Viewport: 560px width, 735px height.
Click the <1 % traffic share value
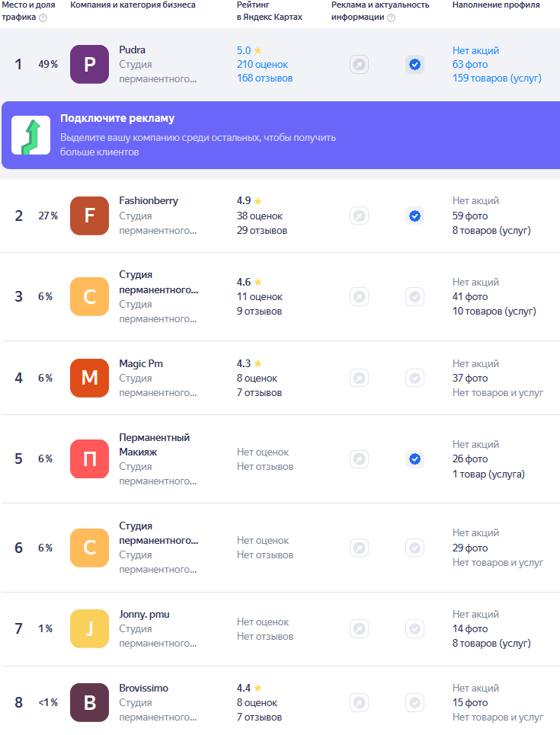(x=48, y=703)
